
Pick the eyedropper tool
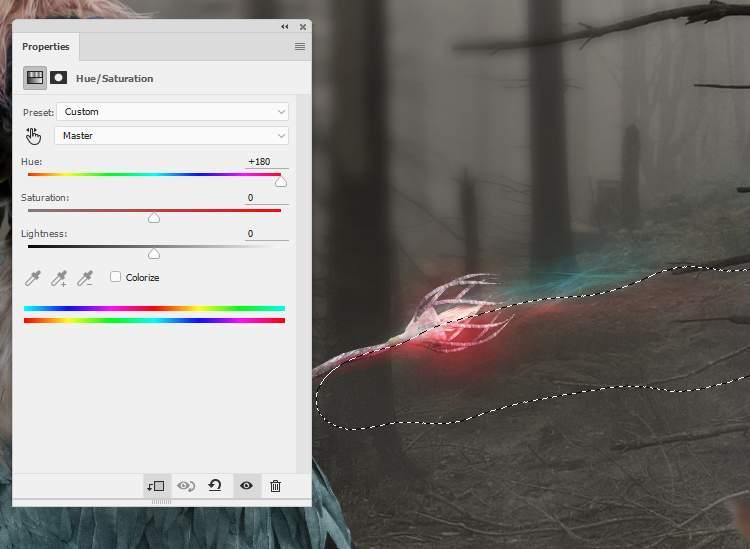[33, 278]
